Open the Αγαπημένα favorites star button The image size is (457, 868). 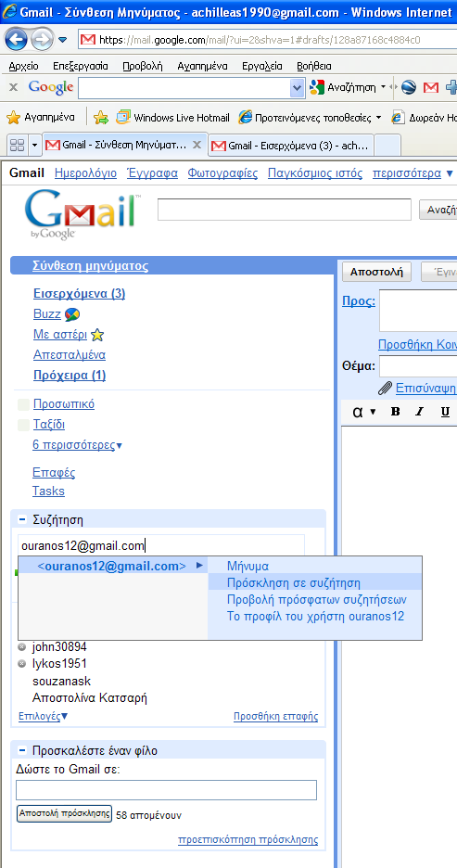click(41, 118)
